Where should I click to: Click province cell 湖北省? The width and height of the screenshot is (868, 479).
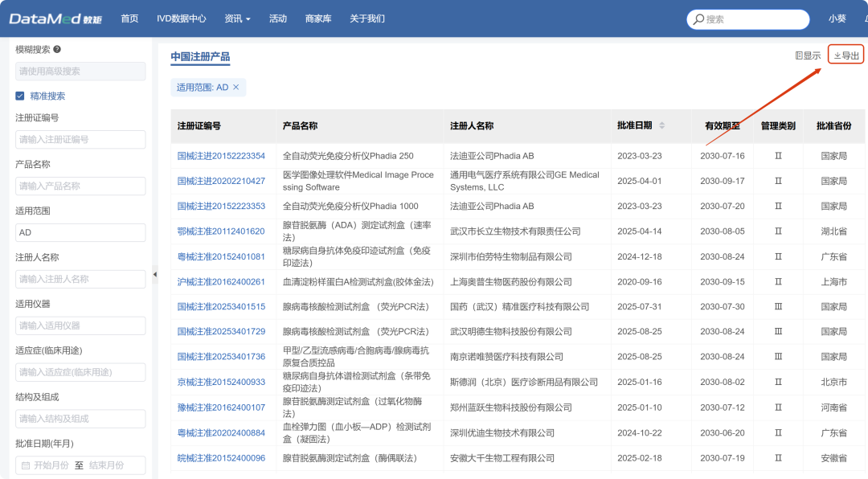point(833,231)
